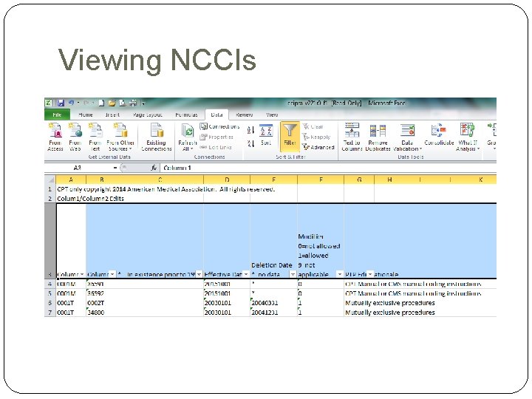Switch to the Home ribbon tab
Viewport: 532px width, 399px height.
[x=86, y=115]
